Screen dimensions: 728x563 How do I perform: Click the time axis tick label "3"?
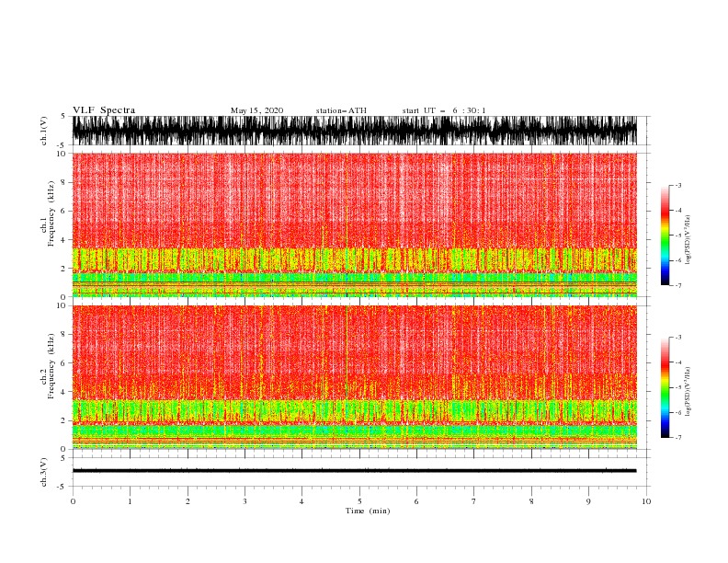click(245, 501)
